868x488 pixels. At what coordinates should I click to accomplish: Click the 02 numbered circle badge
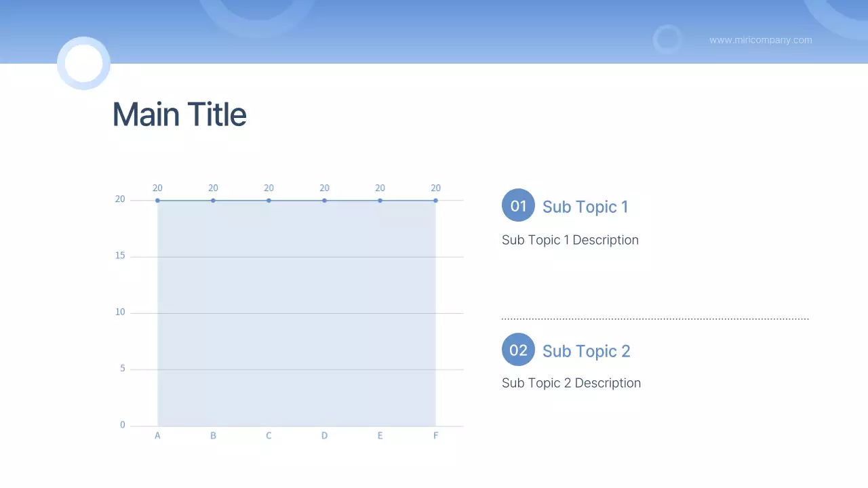[518, 350]
